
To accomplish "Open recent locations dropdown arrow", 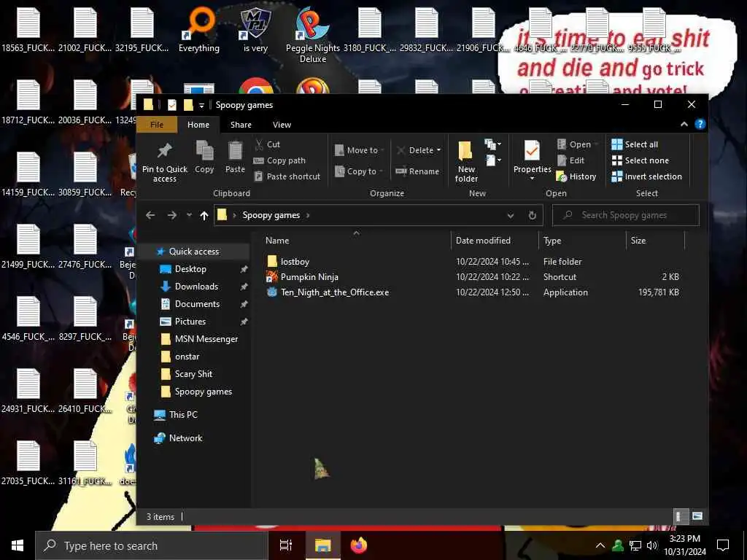I will click(189, 215).
